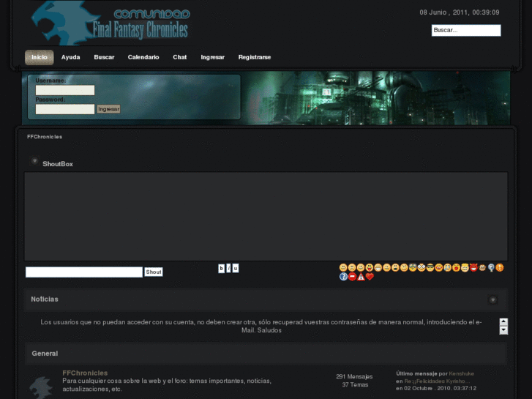This screenshot has height=399, width=532.
Task: Click the Final Fantasy Chronicles logo
Action: [x=110, y=23]
